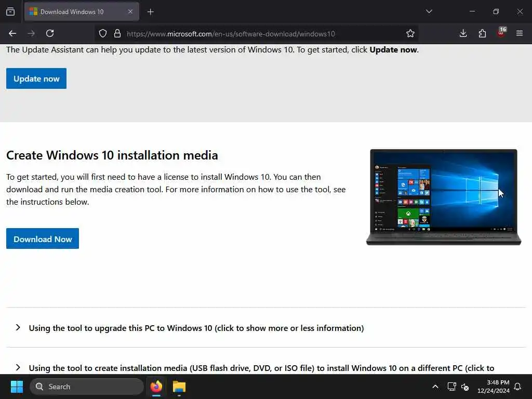Open Firefox from the taskbar
This screenshot has height=399, width=532.
coord(156,387)
